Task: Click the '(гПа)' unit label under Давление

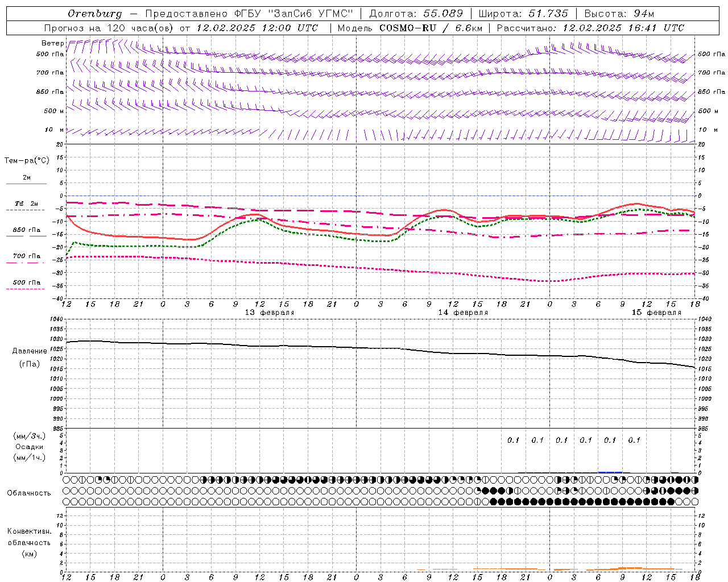Action: pyautogui.click(x=29, y=364)
